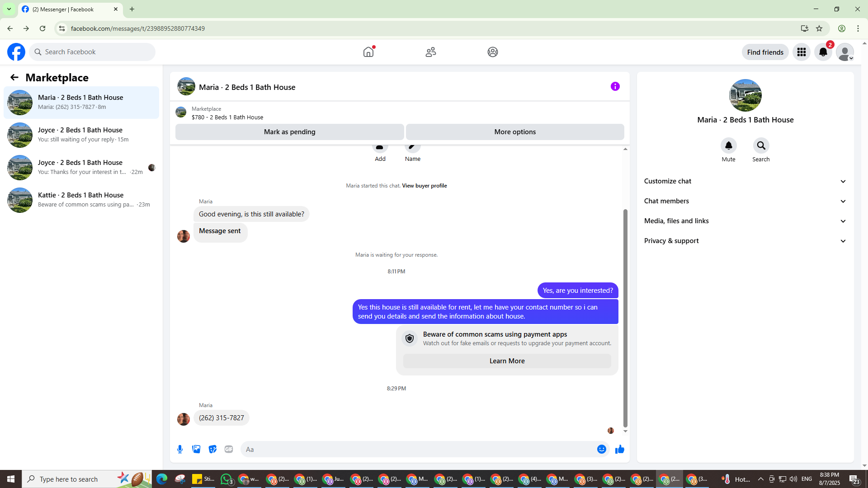Switch to the Messenger Facebook browser tab
868x488 pixels.
(70, 9)
